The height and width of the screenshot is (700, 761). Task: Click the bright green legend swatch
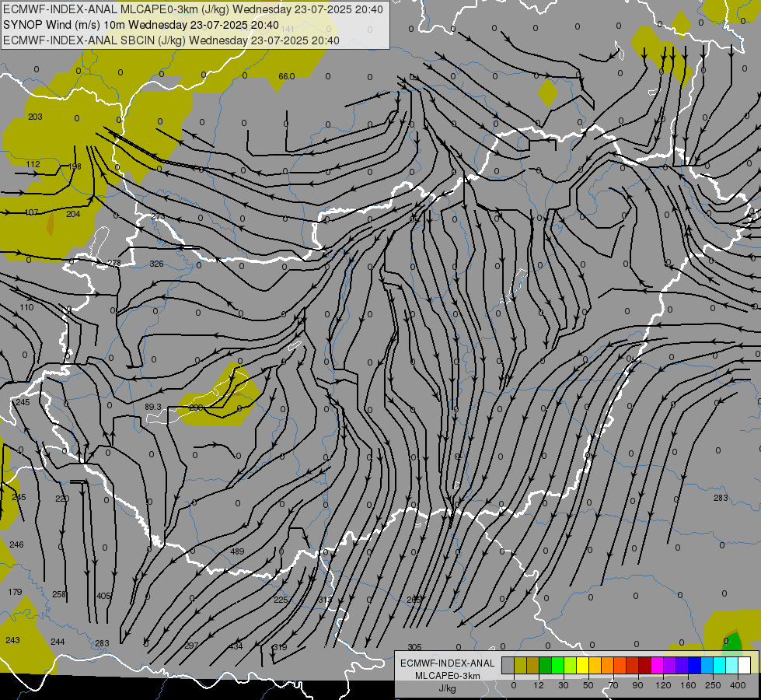[557, 665]
